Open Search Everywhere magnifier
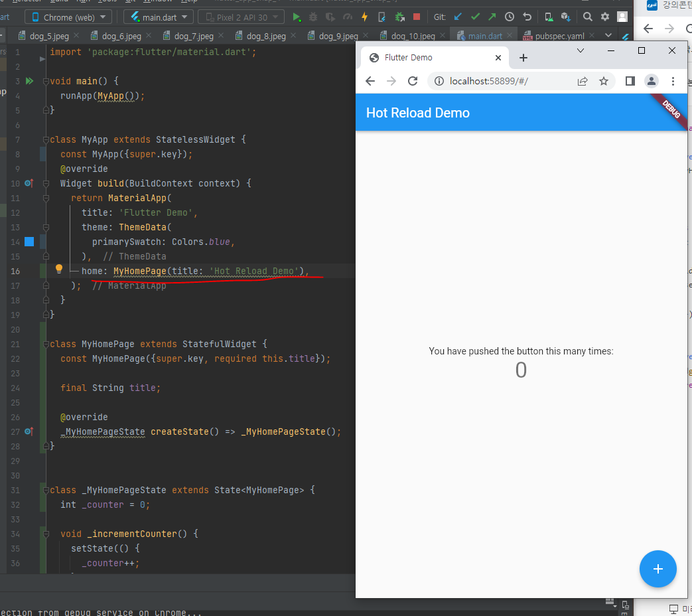The height and width of the screenshot is (616, 692). click(587, 17)
